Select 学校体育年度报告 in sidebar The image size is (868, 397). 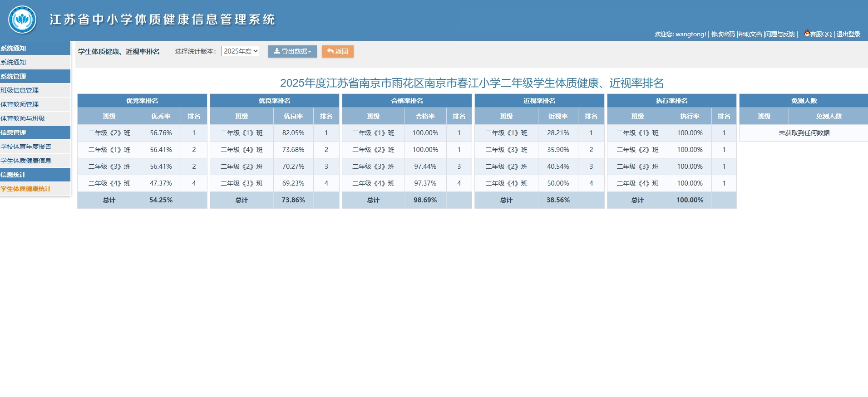click(x=26, y=147)
